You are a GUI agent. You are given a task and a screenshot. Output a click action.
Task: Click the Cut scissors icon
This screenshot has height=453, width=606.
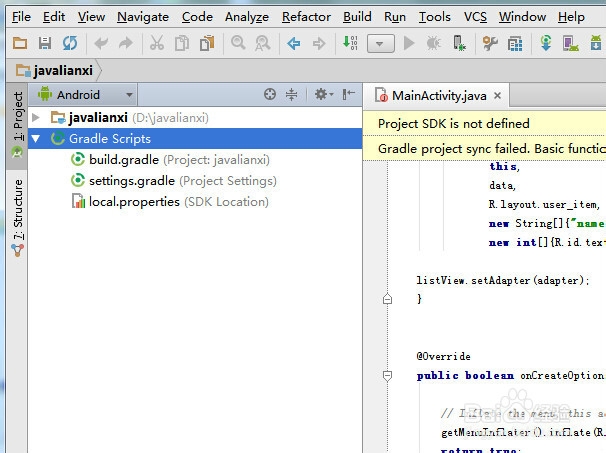tap(157, 43)
